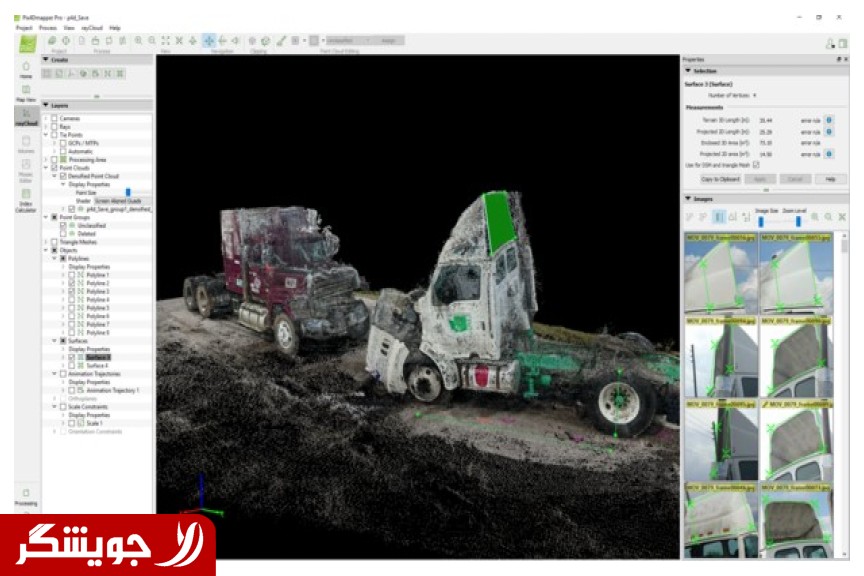Viewport: 864px width, 576px height.
Task: Select Surface 4 in the layers tree
Action: tap(97, 366)
